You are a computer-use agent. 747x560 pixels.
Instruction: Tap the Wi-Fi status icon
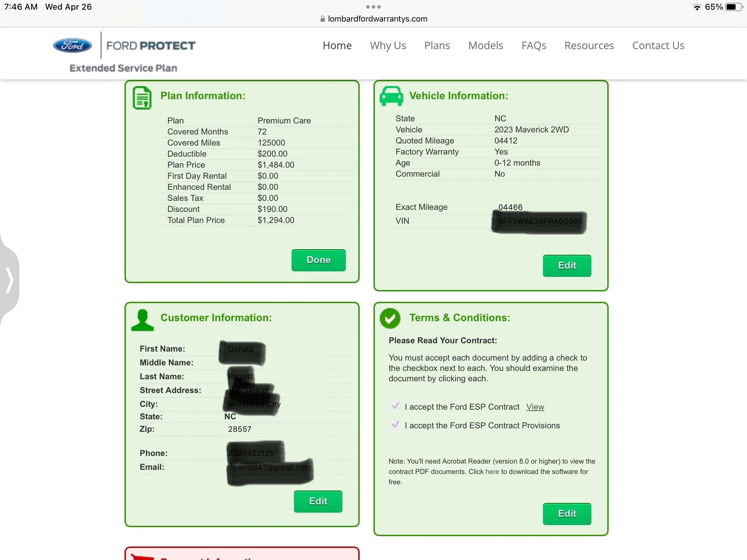click(x=697, y=7)
